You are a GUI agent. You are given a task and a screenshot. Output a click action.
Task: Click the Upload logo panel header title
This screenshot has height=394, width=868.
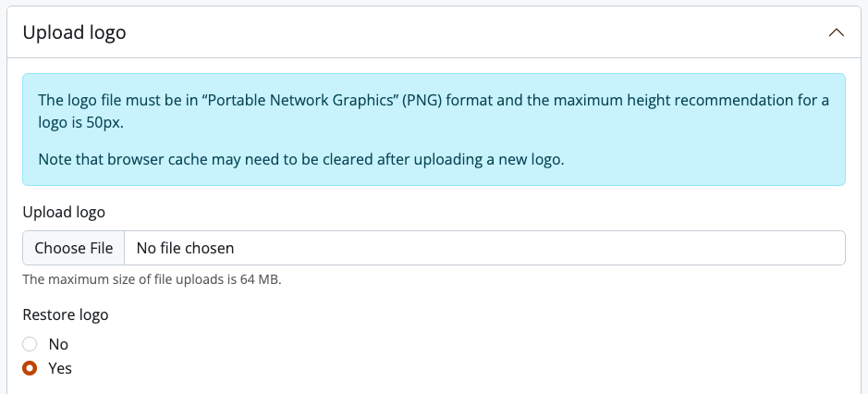74,32
